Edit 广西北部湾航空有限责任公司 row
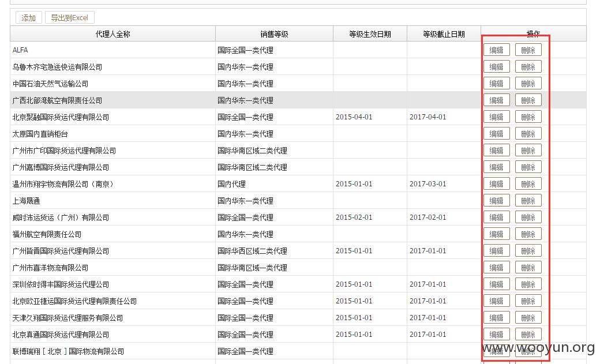 click(x=496, y=100)
